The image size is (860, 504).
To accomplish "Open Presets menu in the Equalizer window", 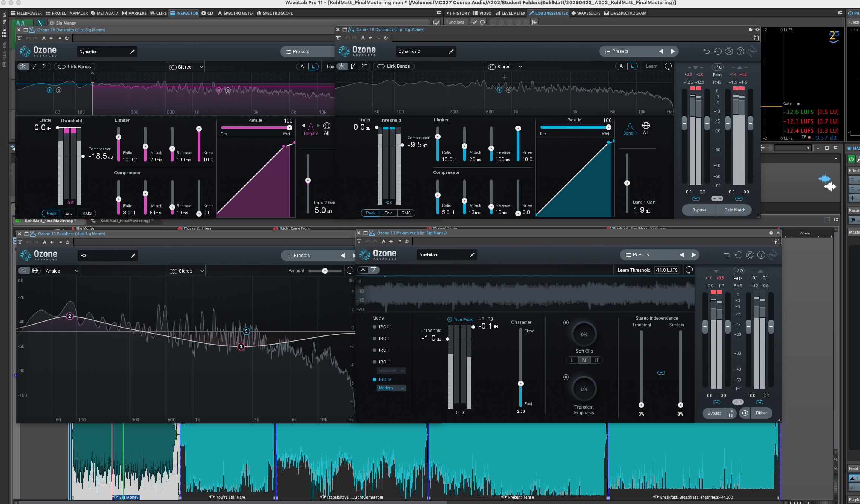I will point(298,256).
